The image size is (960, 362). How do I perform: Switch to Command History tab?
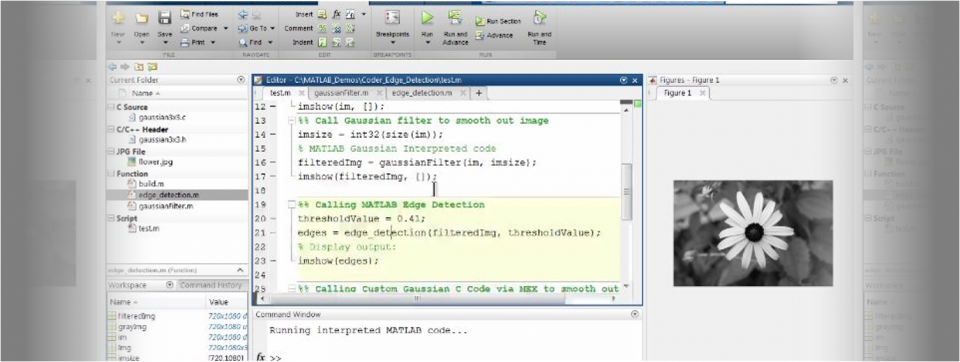click(211, 285)
